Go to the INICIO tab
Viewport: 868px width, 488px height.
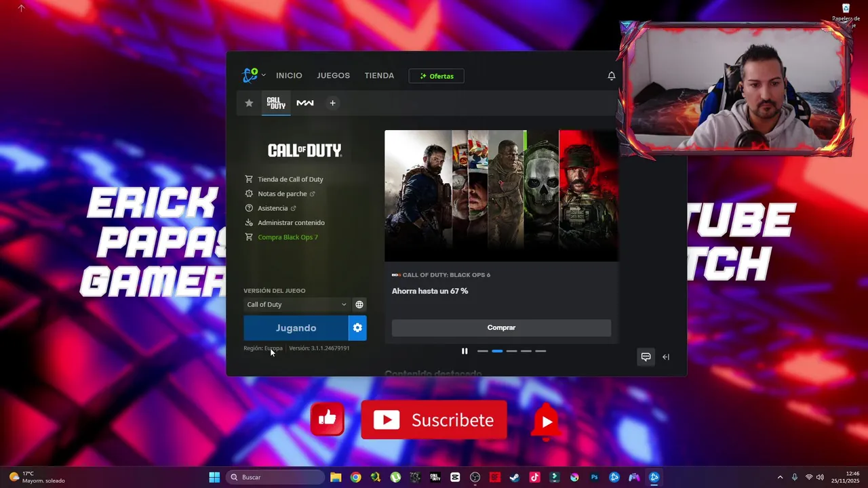click(289, 75)
